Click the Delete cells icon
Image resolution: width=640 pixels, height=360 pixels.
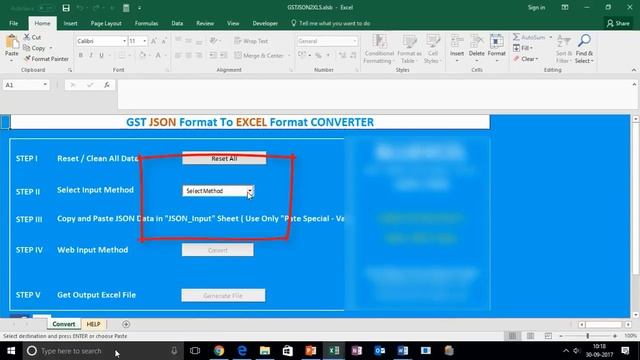[x=476, y=41]
